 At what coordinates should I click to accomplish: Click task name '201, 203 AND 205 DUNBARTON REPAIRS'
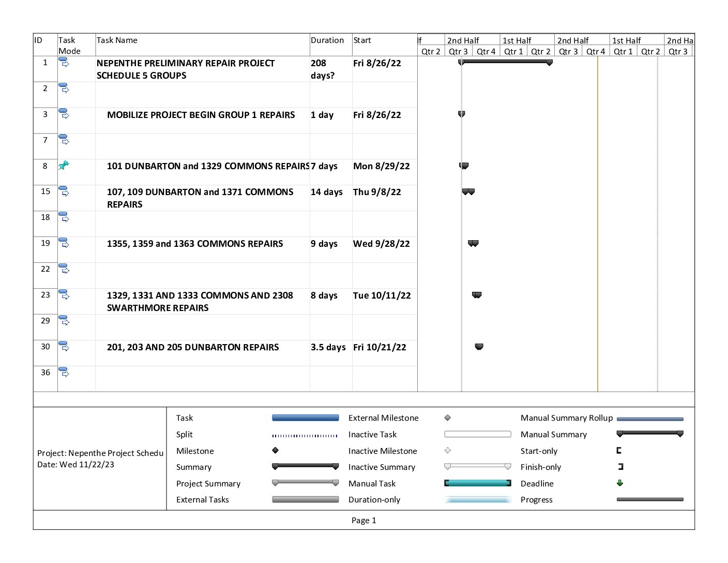193,347
